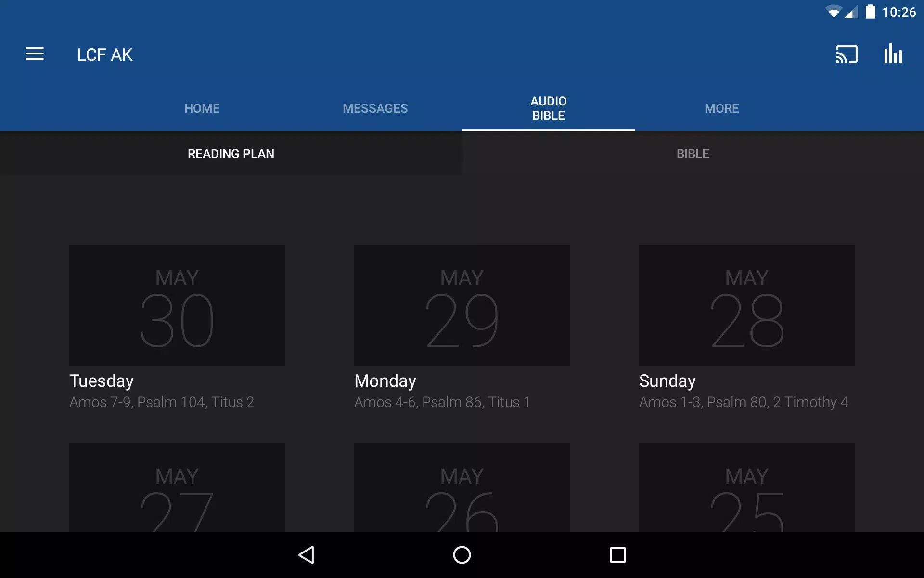
Task: Select the Audio Bible tab
Action: tap(549, 108)
